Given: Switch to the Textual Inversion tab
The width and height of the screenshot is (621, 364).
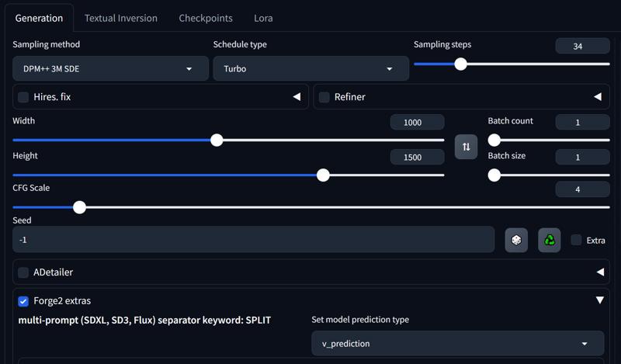Looking at the screenshot, I should [121, 18].
